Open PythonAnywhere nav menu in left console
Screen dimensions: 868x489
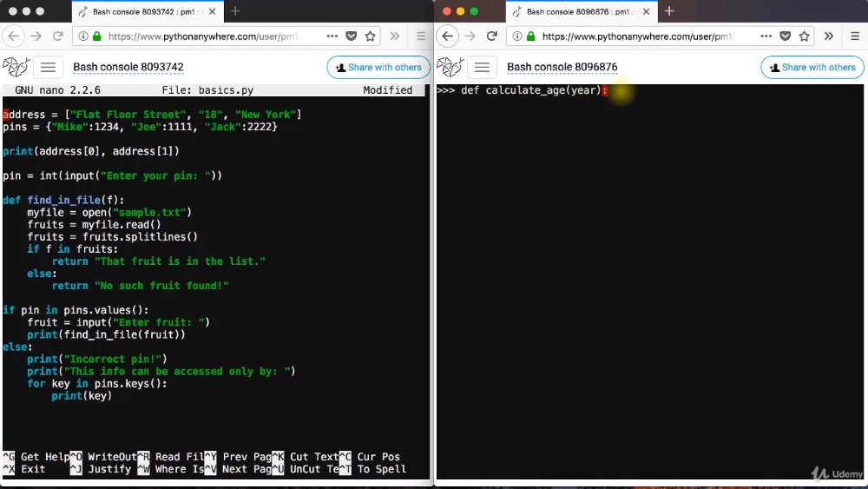pyautogui.click(x=48, y=67)
